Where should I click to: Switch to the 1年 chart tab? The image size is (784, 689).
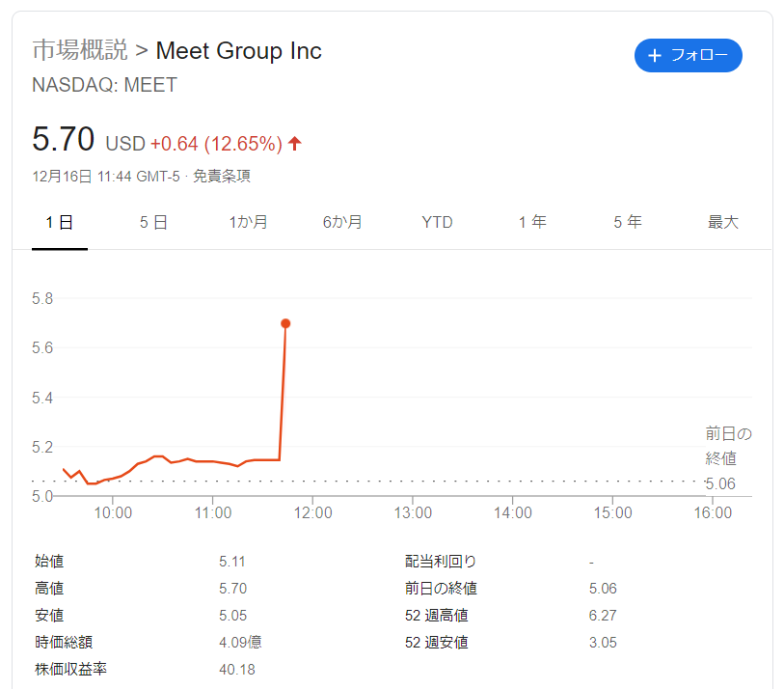click(x=531, y=223)
